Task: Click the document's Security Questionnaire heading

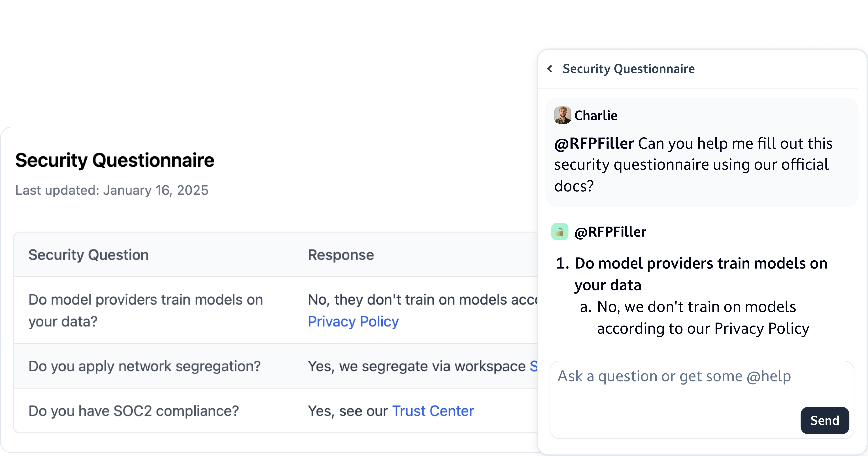Action: [115, 160]
